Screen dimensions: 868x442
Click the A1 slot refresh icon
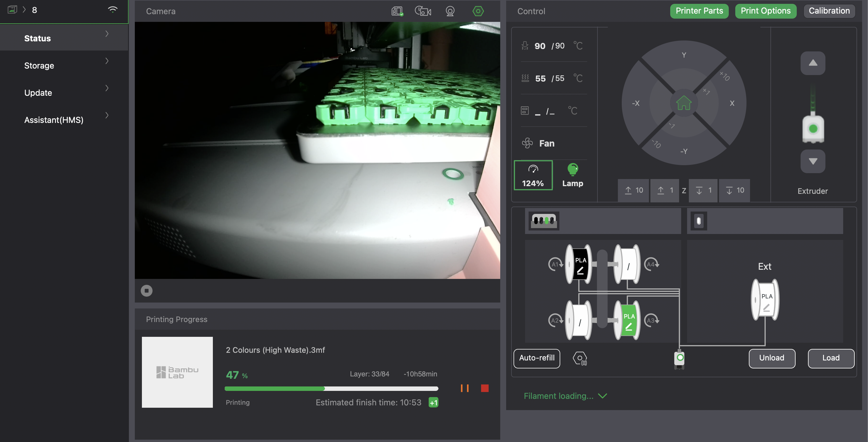pyautogui.click(x=556, y=264)
